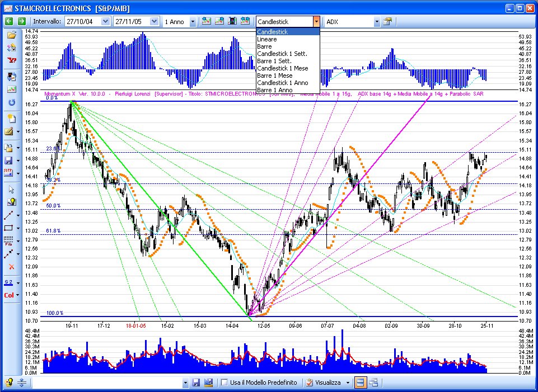Click the first chart icon after period selector
Screen dimensions: 538x392
click(206, 21)
